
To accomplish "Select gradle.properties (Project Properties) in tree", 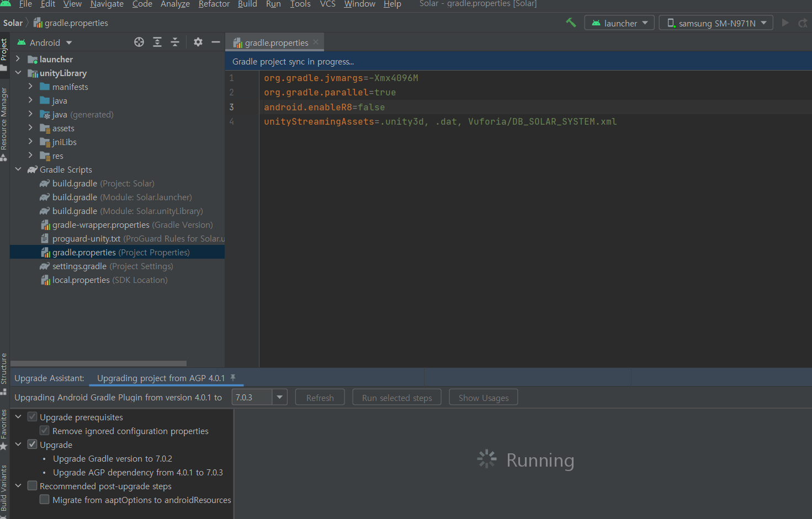I will 117,252.
